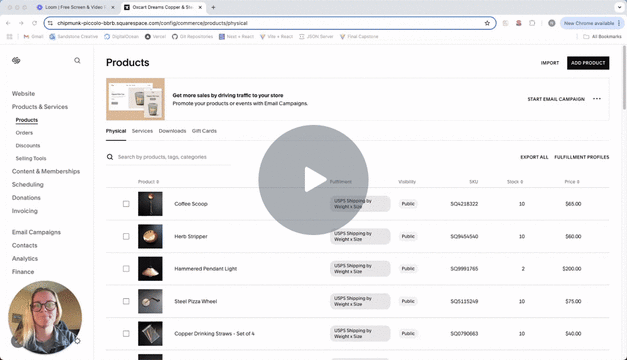Open the Hammered Pendant Light product name
Viewport: 627px width, 360px height.
[x=206, y=269]
